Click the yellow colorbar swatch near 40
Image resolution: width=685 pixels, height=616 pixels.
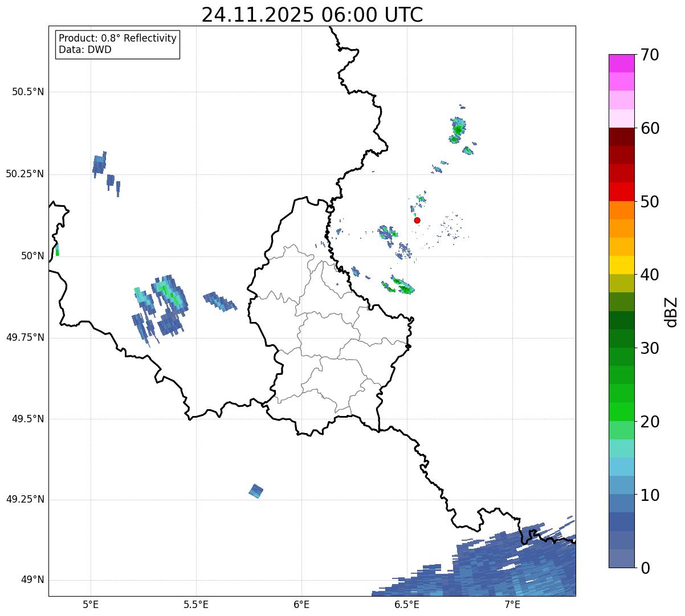[x=621, y=265]
